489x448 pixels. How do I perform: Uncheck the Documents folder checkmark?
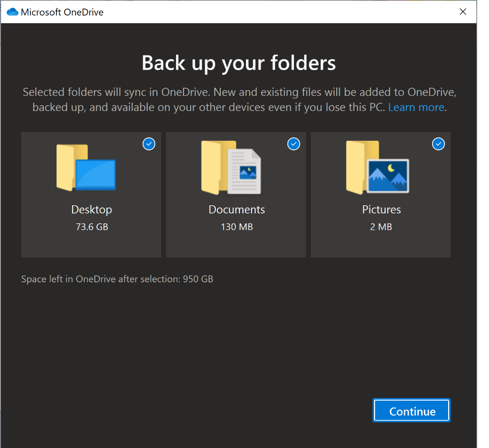tap(293, 144)
